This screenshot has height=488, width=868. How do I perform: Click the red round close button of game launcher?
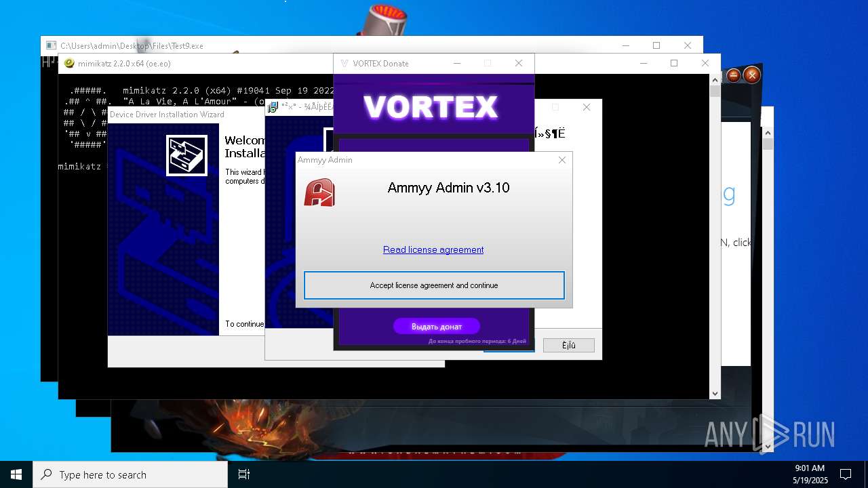[751, 75]
